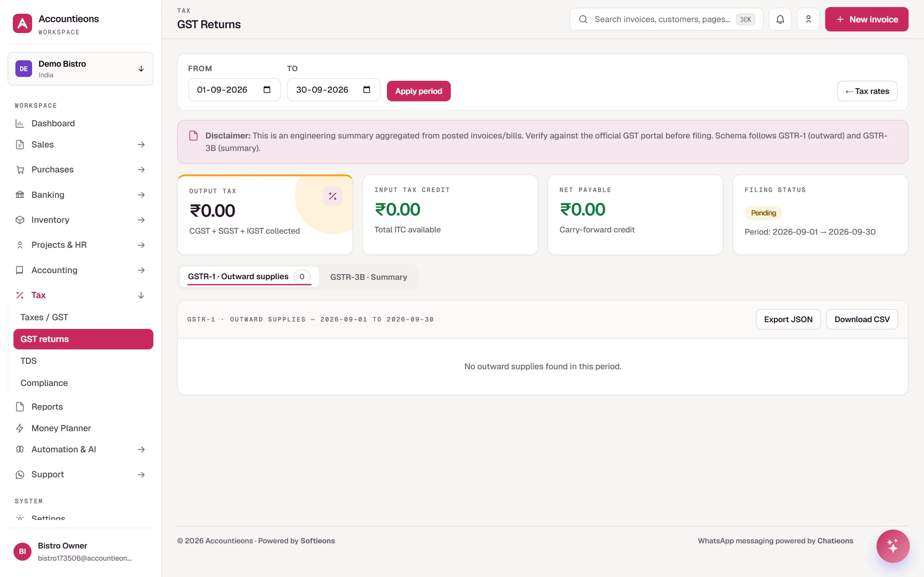Click Export JSON button
The height and width of the screenshot is (577, 924).
click(788, 319)
